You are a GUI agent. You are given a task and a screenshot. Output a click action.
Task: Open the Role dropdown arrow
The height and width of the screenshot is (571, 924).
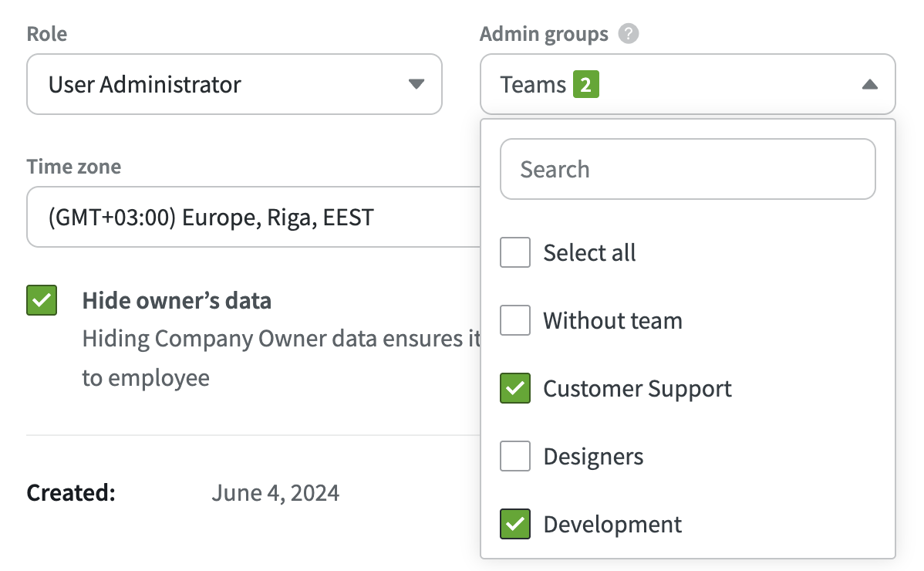pos(416,84)
